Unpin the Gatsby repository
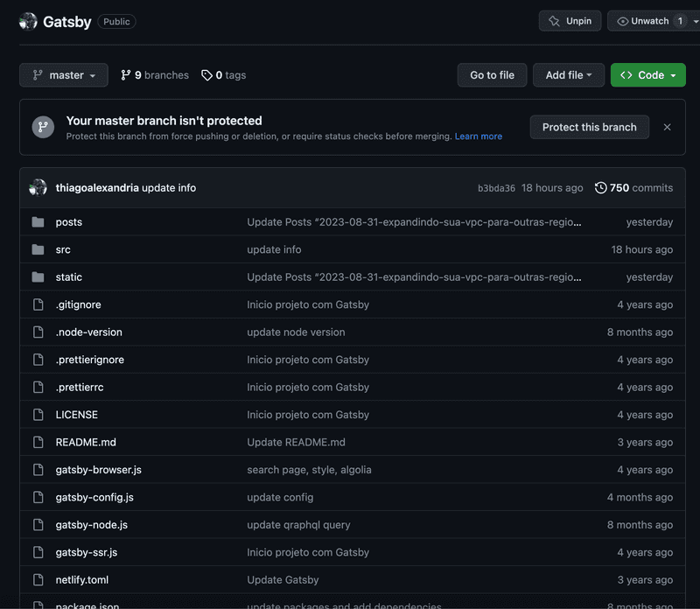The image size is (700, 609). pyautogui.click(x=570, y=21)
